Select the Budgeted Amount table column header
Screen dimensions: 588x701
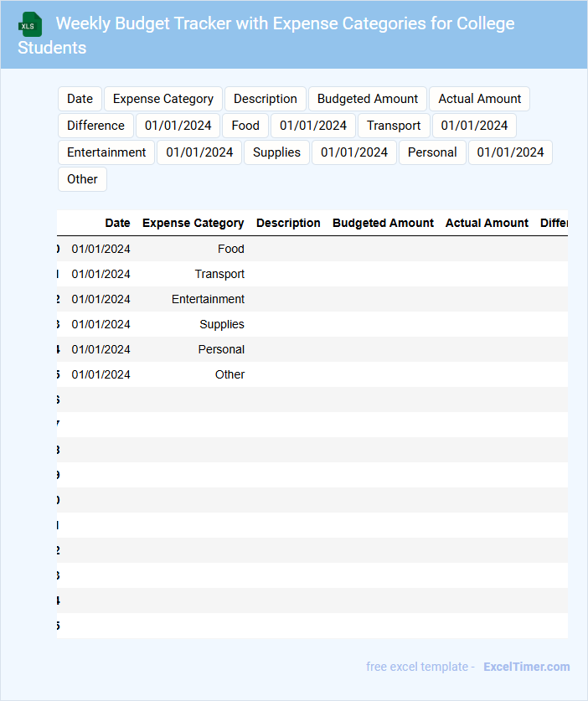pyautogui.click(x=383, y=223)
